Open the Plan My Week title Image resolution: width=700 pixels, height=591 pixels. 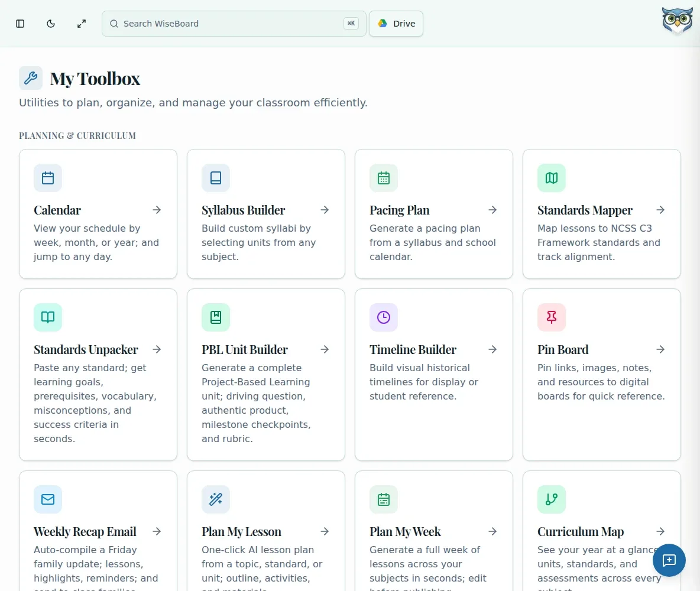pyautogui.click(x=405, y=532)
